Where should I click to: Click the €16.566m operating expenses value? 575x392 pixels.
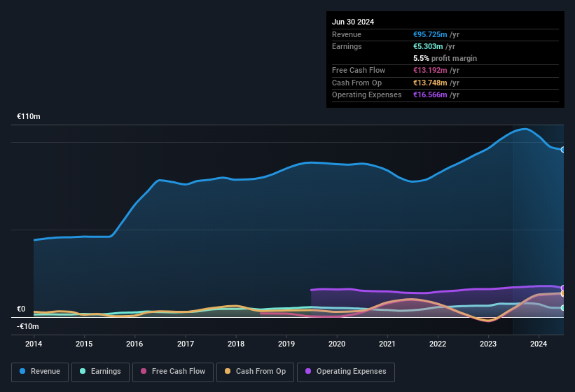point(430,95)
